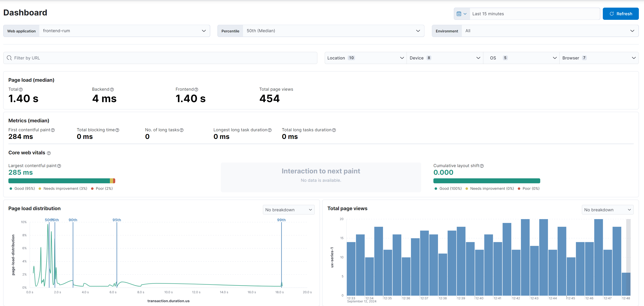Click the Total blocking time question mark

(x=118, y=130)
